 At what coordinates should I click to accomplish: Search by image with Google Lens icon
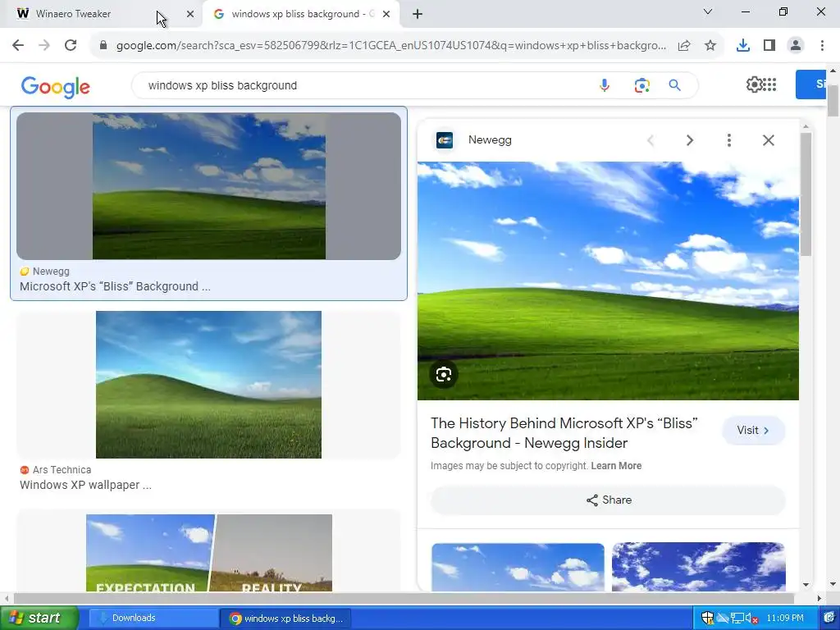[641, 85]
